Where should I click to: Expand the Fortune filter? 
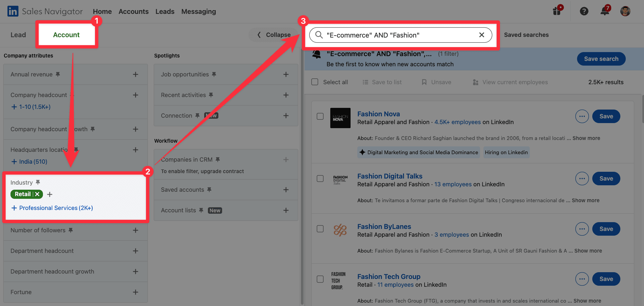pyautogui.click(x=136, y=292)
